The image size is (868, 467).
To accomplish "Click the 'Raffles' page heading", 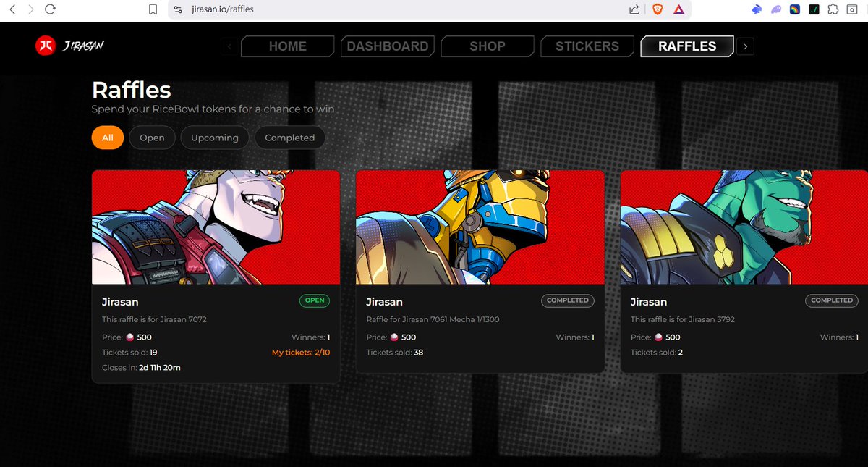I will [132, 90].
